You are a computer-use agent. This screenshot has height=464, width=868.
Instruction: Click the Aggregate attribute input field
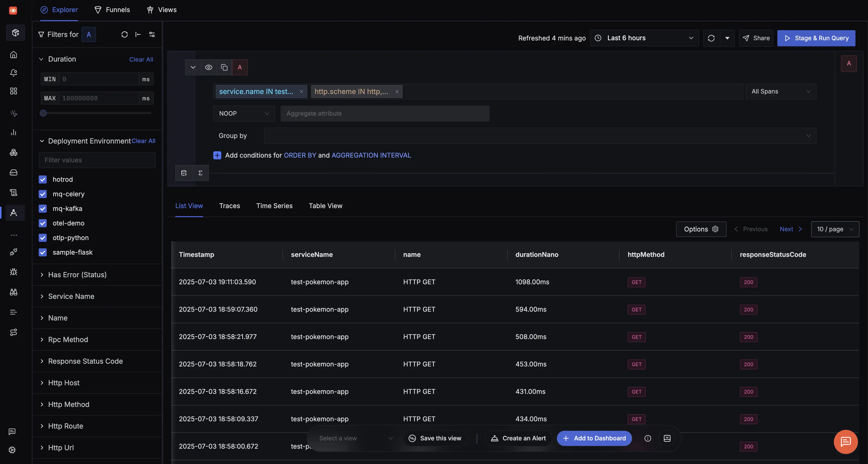[385, 114]
